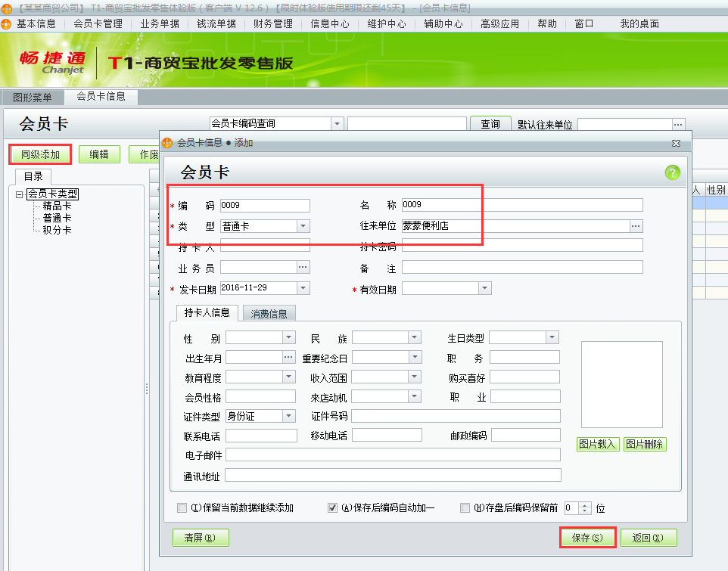728x571 pixels.
Task: Click the card icon in 会员卡信息 dialog title
Action: (x=166, y=143)
